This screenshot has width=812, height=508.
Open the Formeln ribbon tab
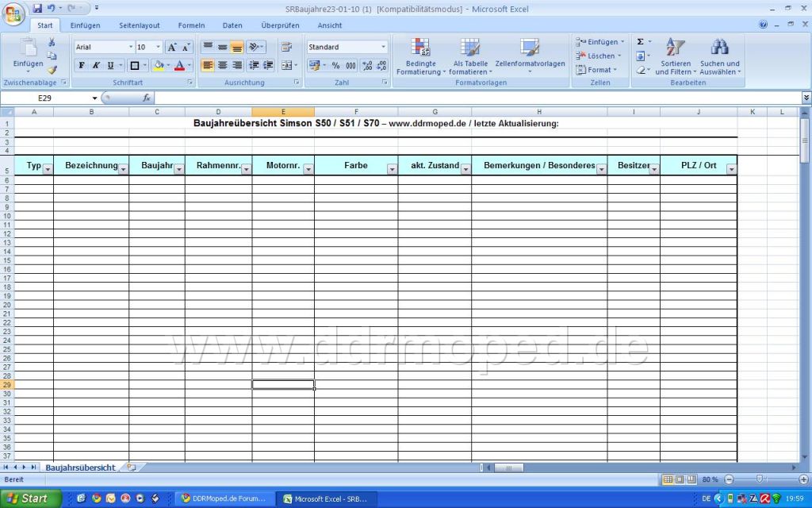191,25
